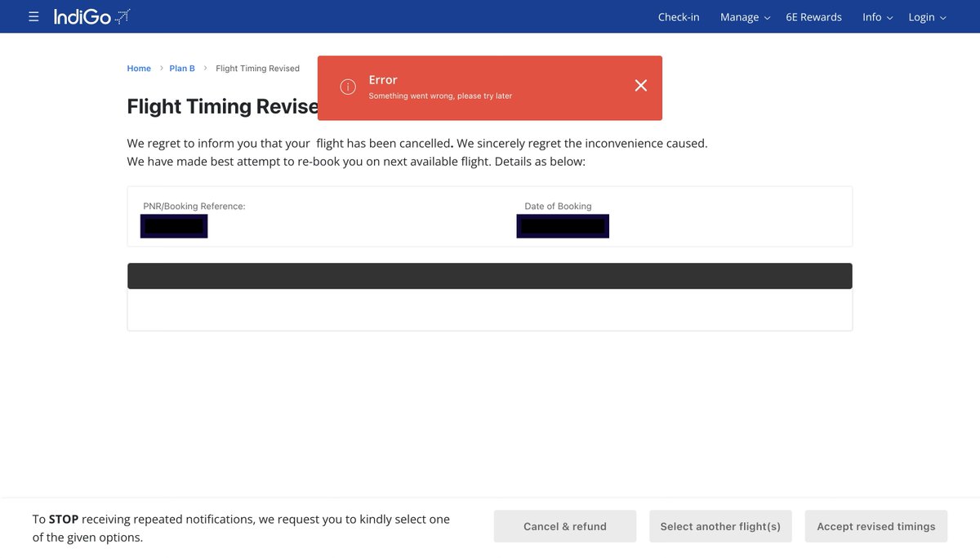Click the Flight Timing Revised page heading
The image size is (980, 558).
click(222, 107)
